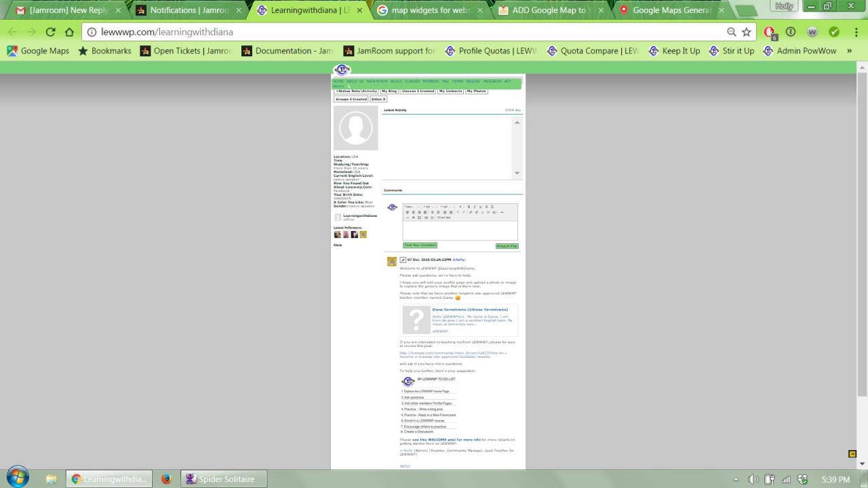Click the Adblock extension icon with badge
This screenshot has height=488, width=868.
coord(769,32)
